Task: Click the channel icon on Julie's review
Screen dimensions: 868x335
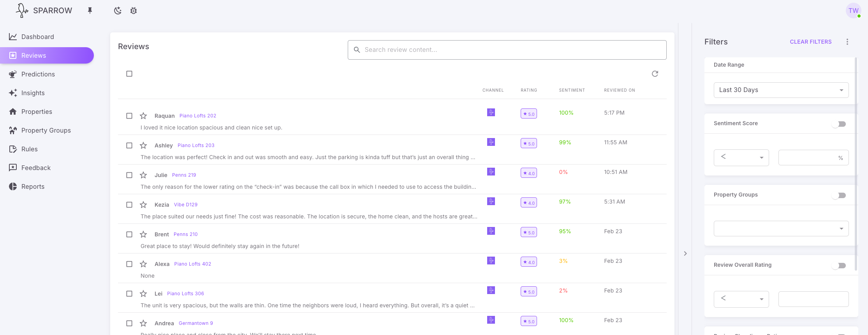Action: (491, 172)
